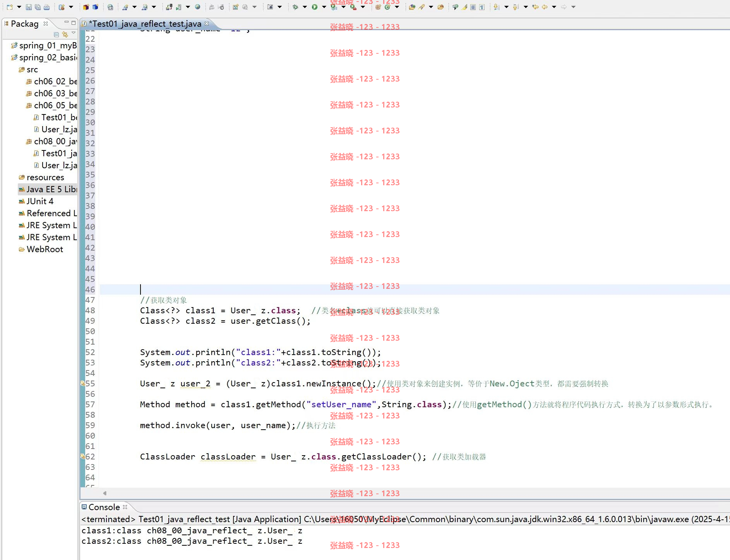Open the Debug configurations dropdown arrow
730x560 pixels.
pos(305,7)
